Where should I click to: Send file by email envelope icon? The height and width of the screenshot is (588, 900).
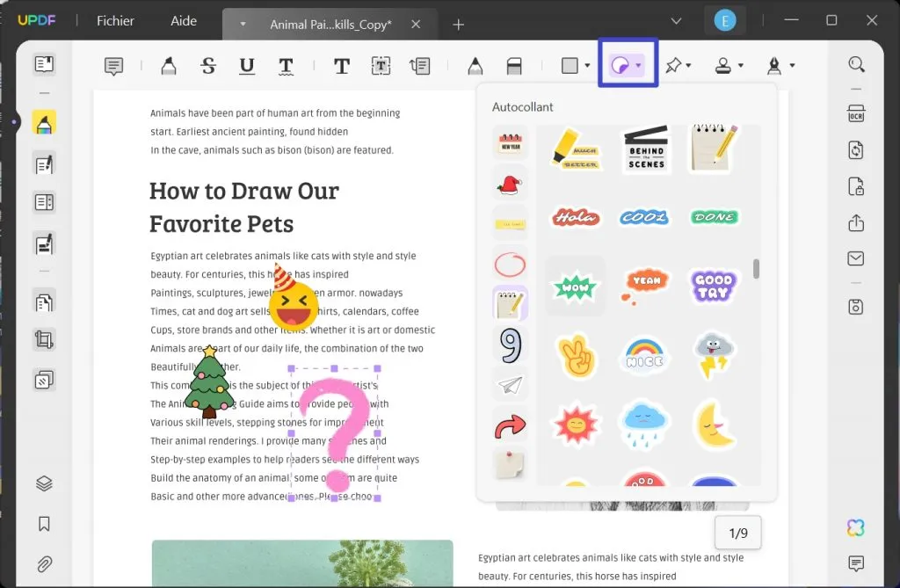(x=856, y=258)
